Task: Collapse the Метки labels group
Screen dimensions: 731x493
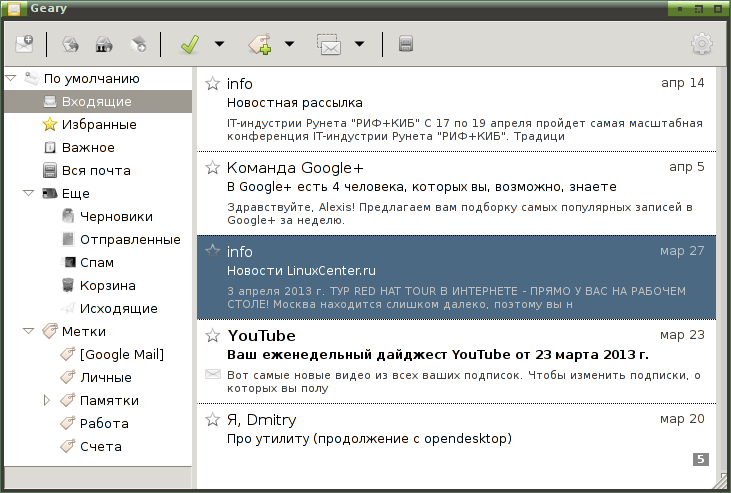Action: (x=28, y=331)
